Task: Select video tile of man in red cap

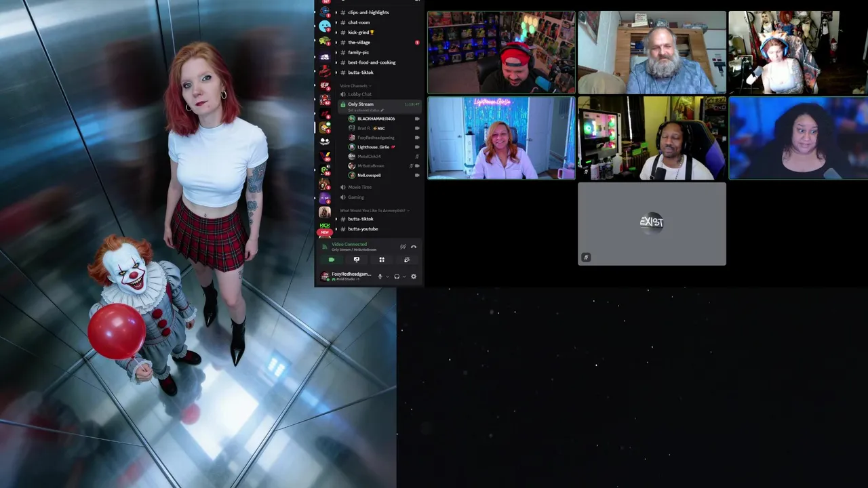Action: pos(501,52)
